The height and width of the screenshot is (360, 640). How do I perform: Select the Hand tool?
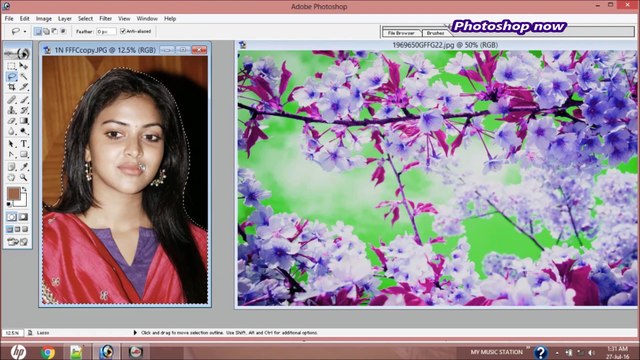(11, 178)
